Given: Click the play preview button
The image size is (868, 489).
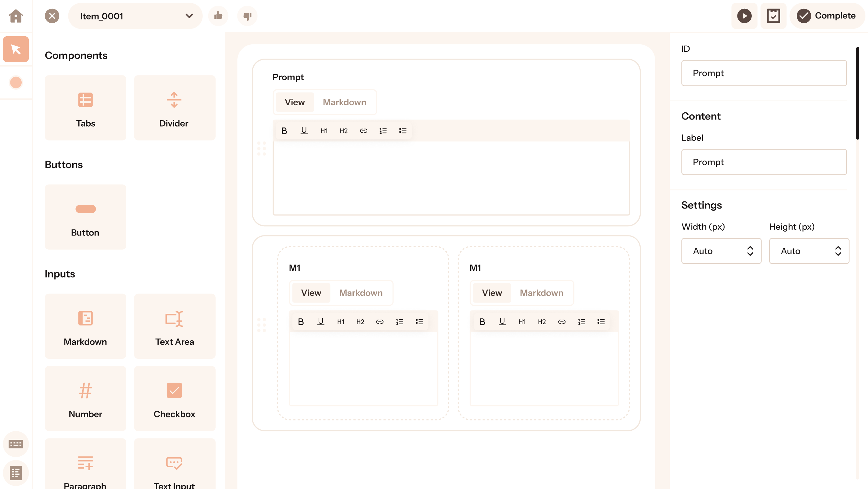Looking at the screenshot, I should tap(744, 16).
